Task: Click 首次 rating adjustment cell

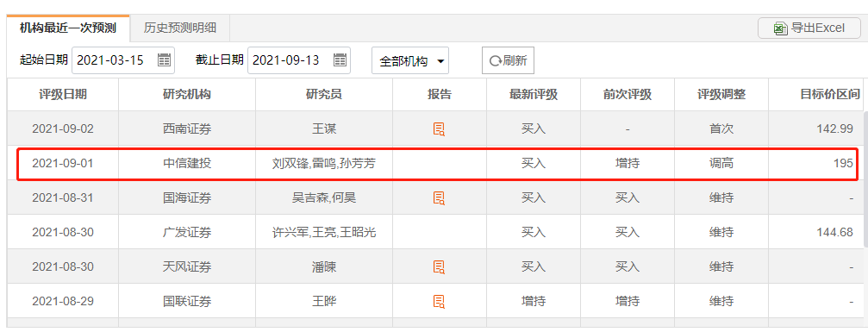Action: [x=721, y=128]
